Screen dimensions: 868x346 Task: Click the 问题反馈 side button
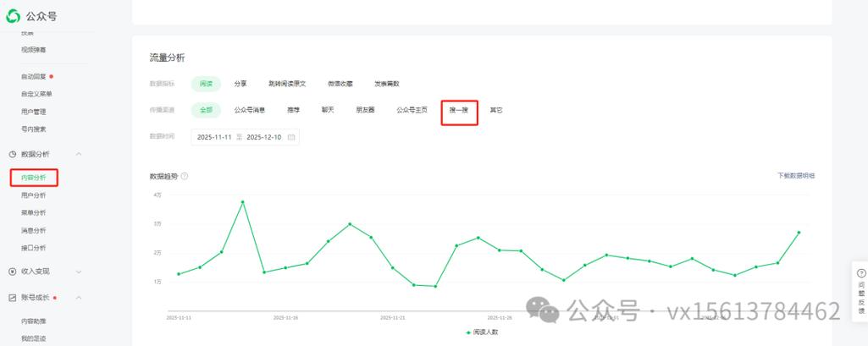pyautogui.click(x=861, y=291)
